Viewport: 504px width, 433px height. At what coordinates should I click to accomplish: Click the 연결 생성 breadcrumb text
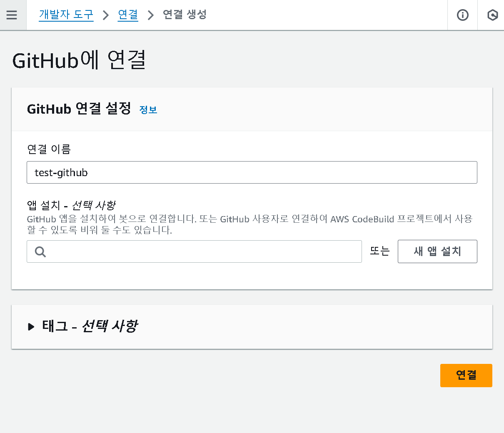[x=185, y=15]
